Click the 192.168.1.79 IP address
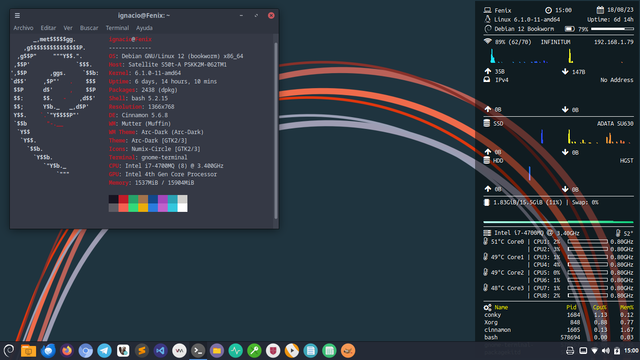Viewport: 640px width, 360px height. pos(614,42)
